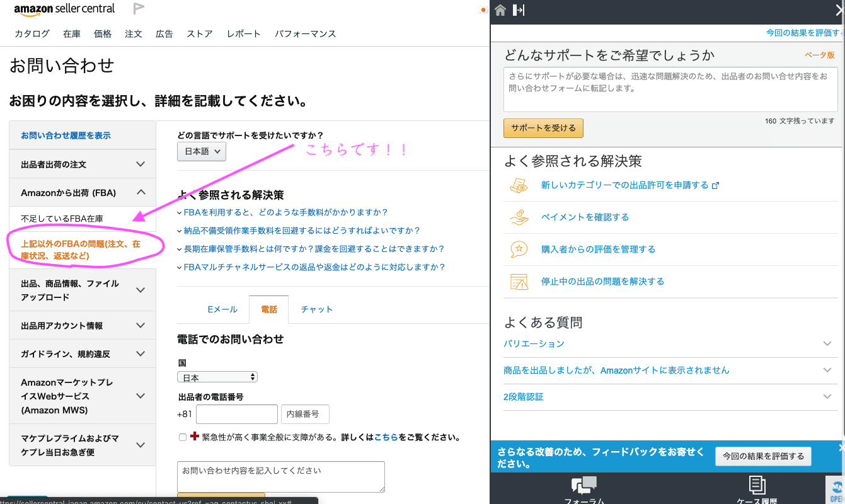Expand 商品を出品しましたが FAQ item
Image resolution: width=845 pixels, height=504 pixels.
[x=670, y=370]
